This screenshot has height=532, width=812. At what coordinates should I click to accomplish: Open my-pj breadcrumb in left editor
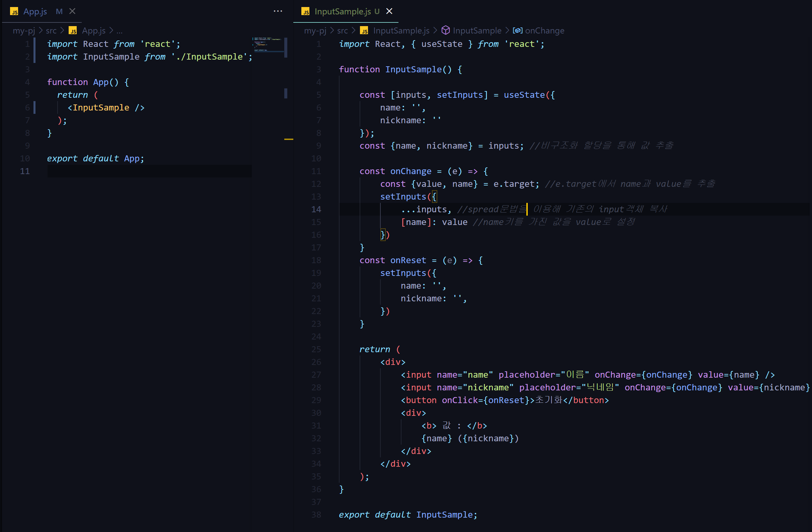coord(24,31)
